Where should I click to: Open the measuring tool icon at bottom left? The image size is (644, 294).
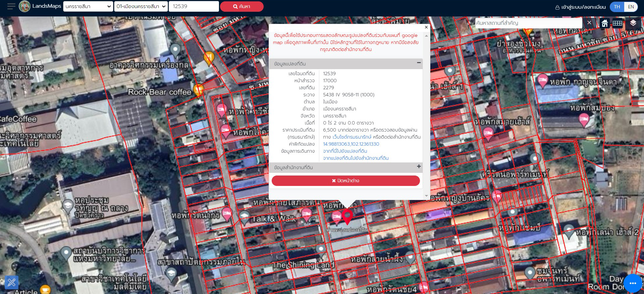(x=11, y=282)
